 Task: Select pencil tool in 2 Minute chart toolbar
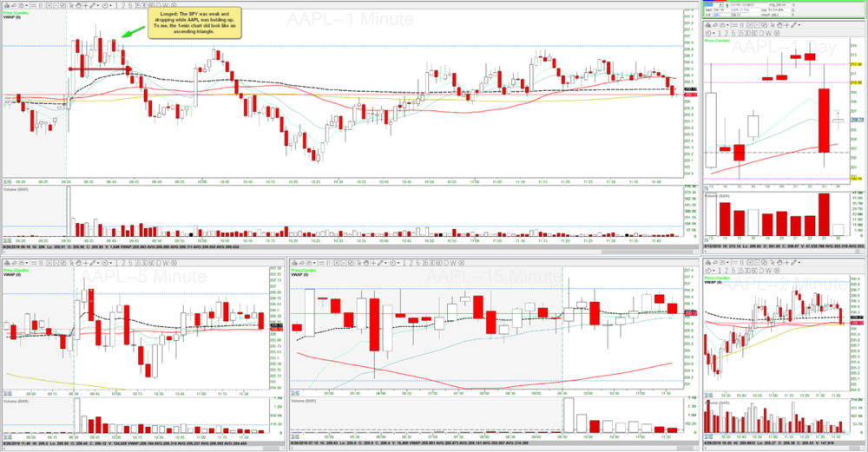(x=793, y=264)
